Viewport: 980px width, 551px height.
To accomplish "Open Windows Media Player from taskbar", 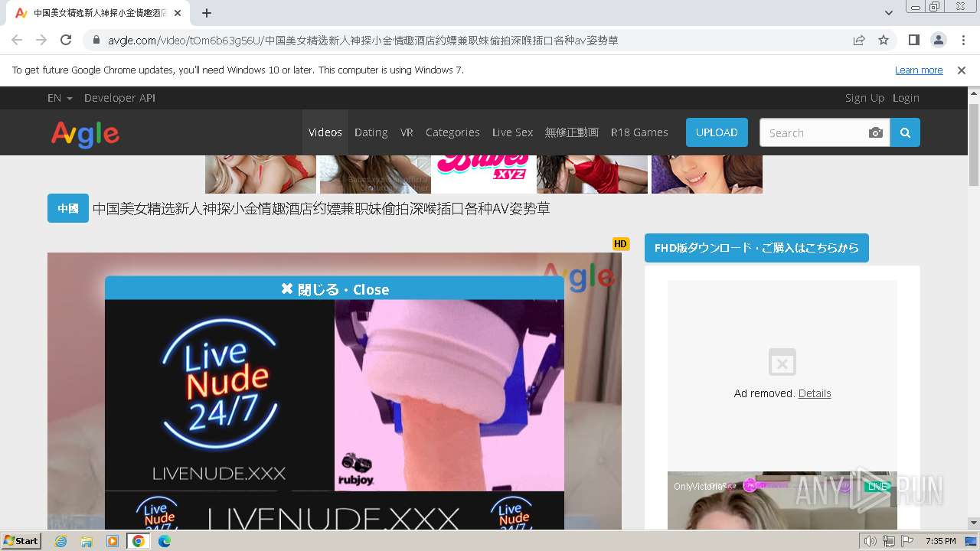I will pos(113,541).
